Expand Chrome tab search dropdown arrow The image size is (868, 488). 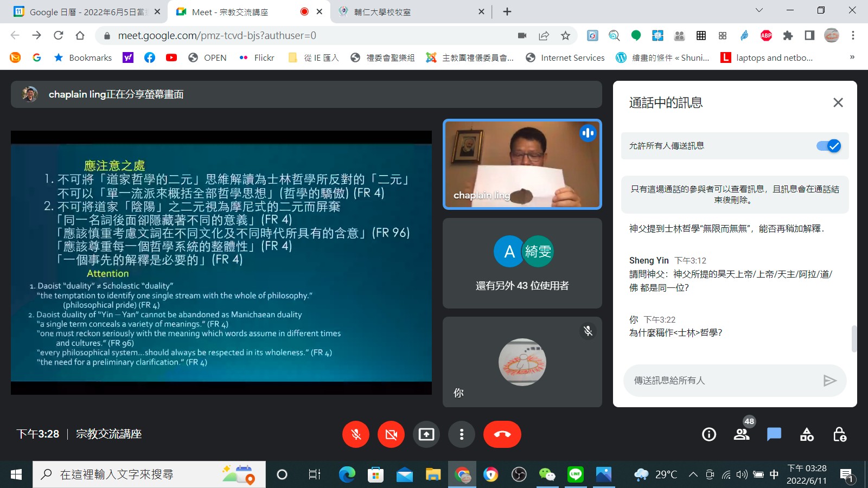tap(759, 10)
